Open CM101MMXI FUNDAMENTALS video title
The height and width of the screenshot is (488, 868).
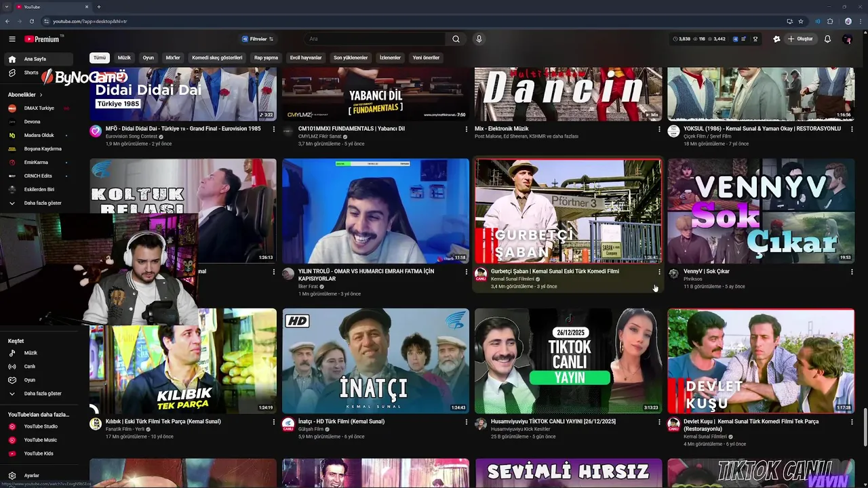coord(351,128)
